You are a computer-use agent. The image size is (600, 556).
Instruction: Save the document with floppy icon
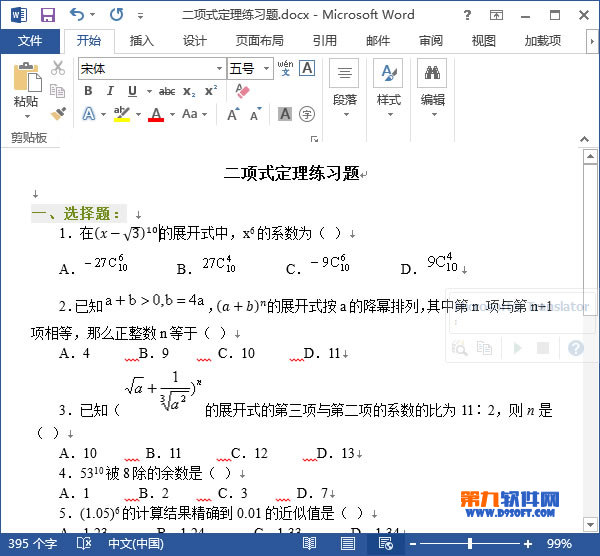pos(48,15)
